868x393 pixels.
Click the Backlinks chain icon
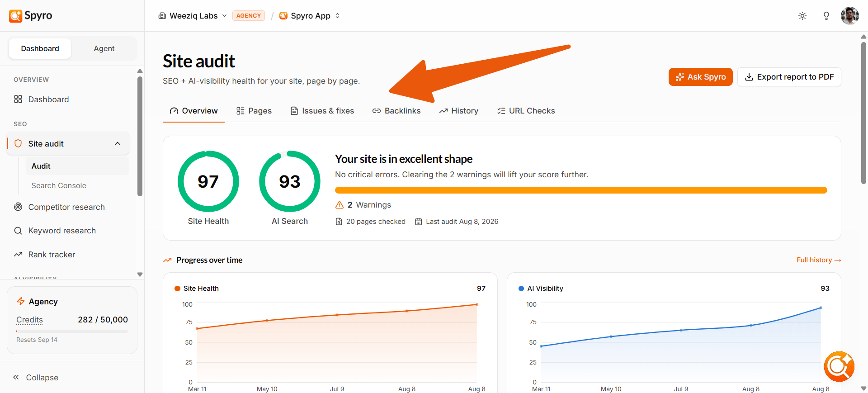point(376,111)
